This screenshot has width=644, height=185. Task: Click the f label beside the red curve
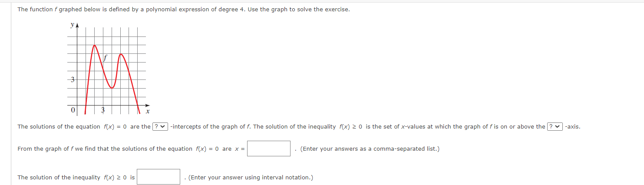pyautogui.click(x=105, y=57)
